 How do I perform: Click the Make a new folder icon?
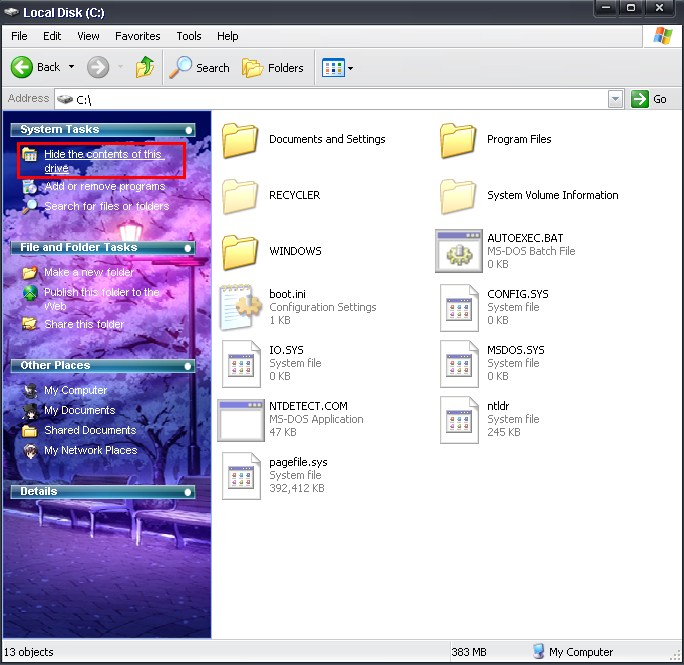coord(30,273)
